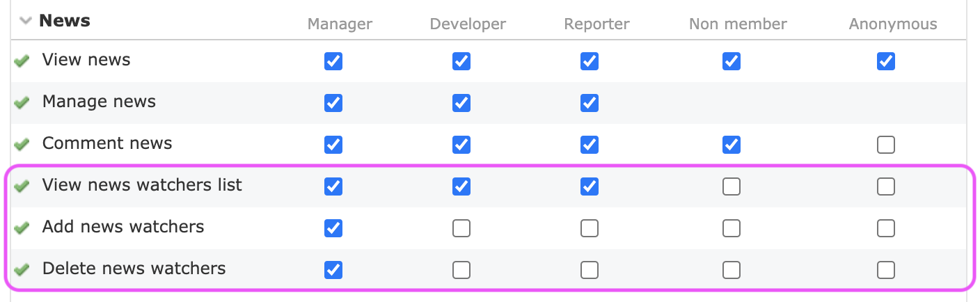
Task: Uncheck View news for Anonymous
Action: coord(886,61)
